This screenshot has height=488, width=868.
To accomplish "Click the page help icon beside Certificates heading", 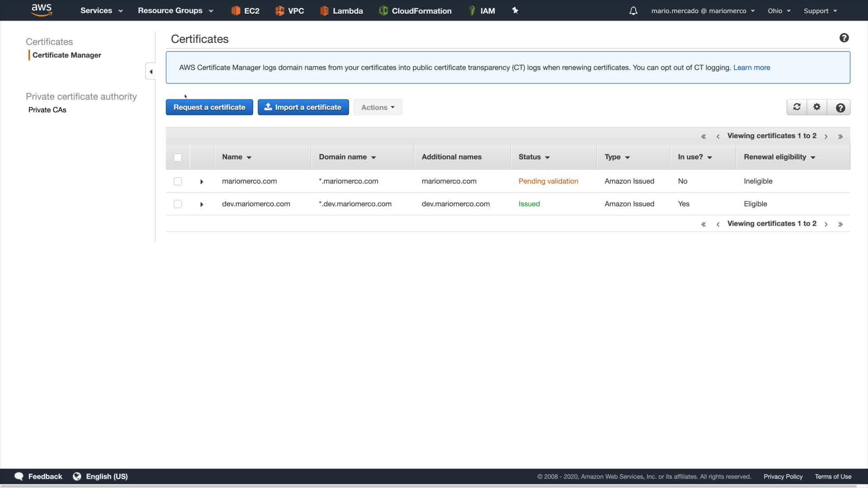I will (x=844, y=38).
